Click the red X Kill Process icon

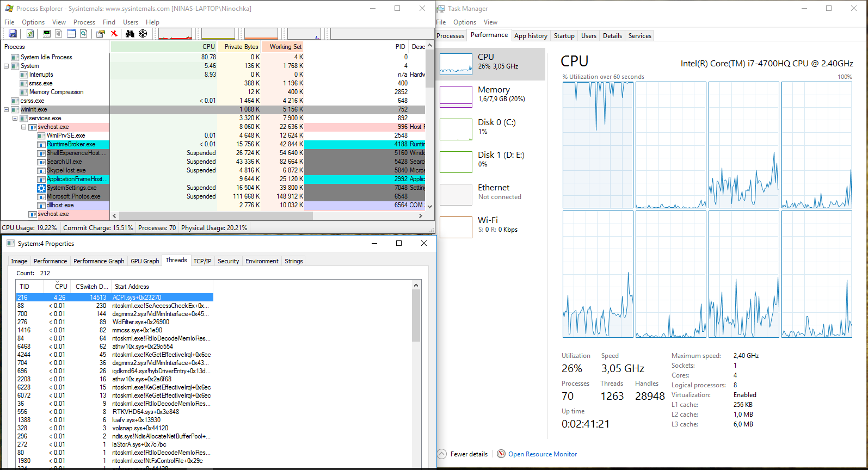(114, 34)
